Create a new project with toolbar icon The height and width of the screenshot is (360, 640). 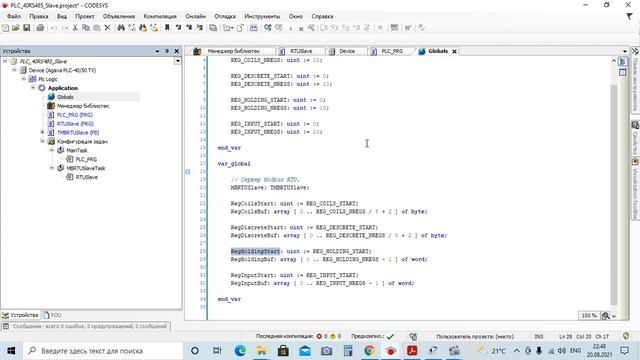click(5, 28)
